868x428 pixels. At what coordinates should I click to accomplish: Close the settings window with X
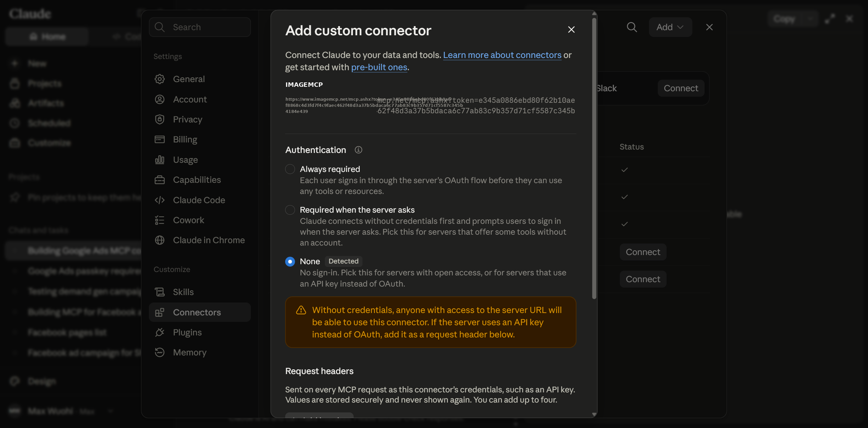[x=709, y=27]
